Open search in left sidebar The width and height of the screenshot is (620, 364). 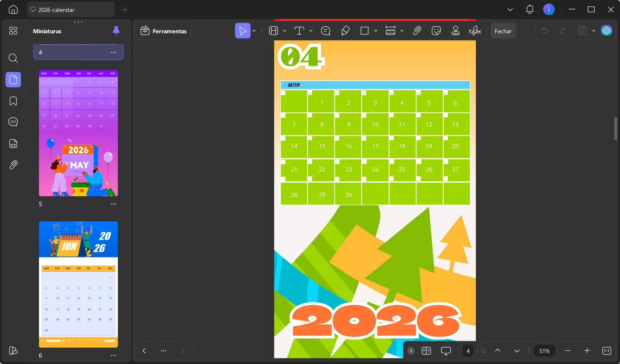13,58
